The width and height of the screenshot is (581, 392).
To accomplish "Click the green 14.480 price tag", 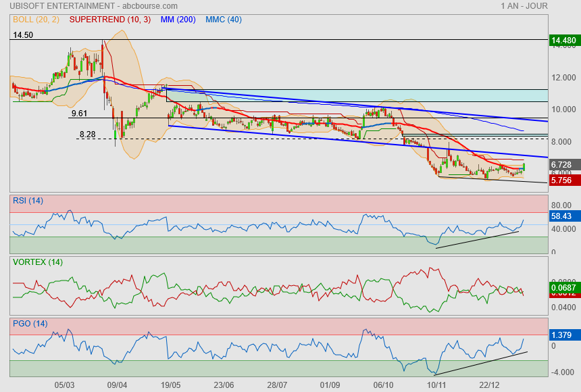I will coord(563,41).
